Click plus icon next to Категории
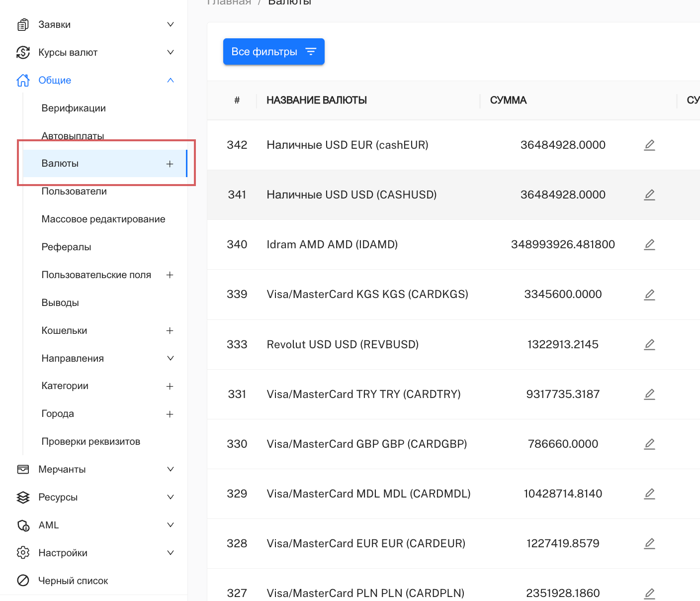700x601 pixels. tap(170, 387)
